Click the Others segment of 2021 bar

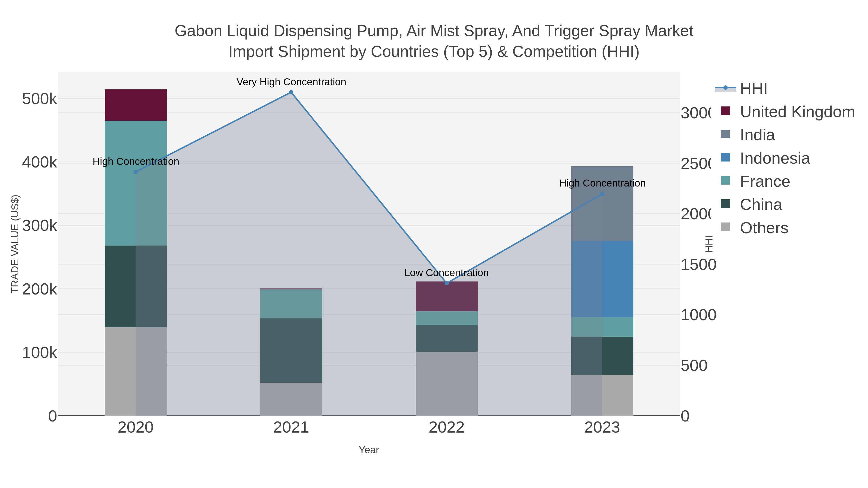click(291, 399)
